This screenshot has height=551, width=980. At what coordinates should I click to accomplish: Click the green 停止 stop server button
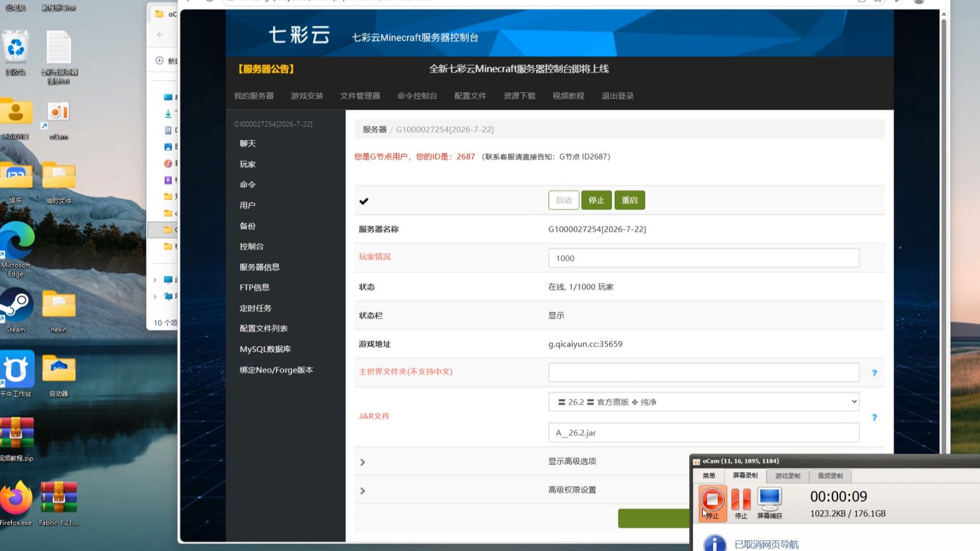pos(596,200)
